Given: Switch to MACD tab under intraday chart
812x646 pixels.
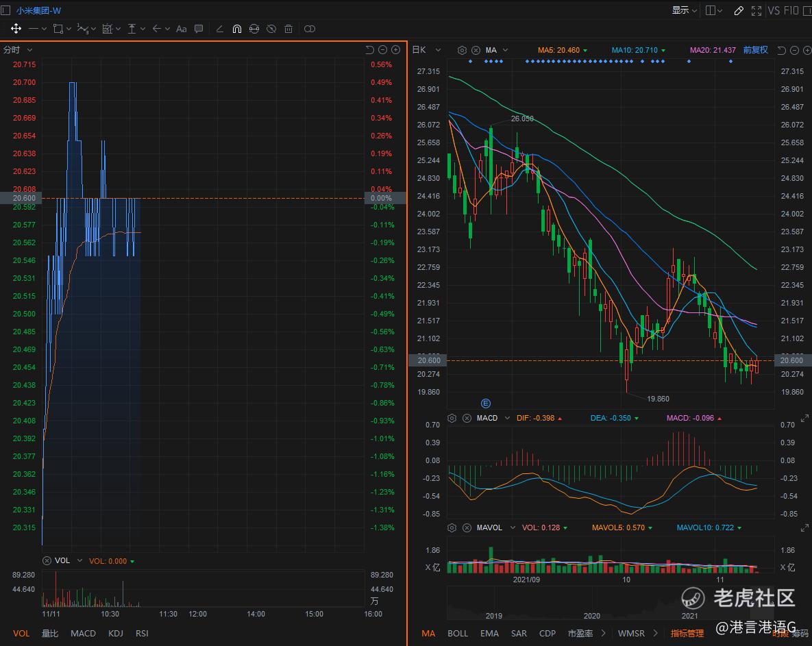Looking at the screenshot, I should [83, 634].
